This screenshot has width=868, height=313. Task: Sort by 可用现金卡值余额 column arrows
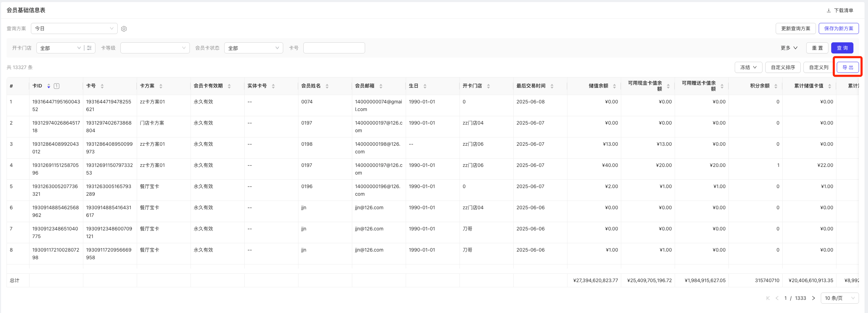668,86
